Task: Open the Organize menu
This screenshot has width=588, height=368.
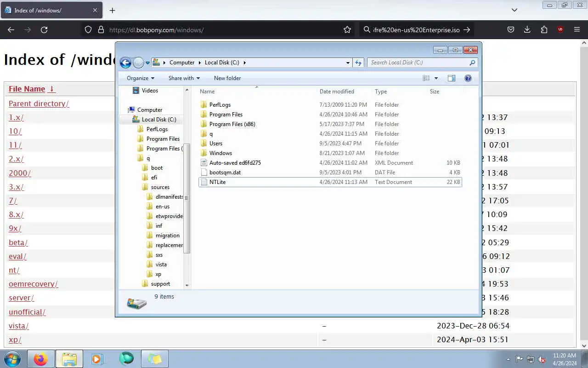Action: point(141,78)
